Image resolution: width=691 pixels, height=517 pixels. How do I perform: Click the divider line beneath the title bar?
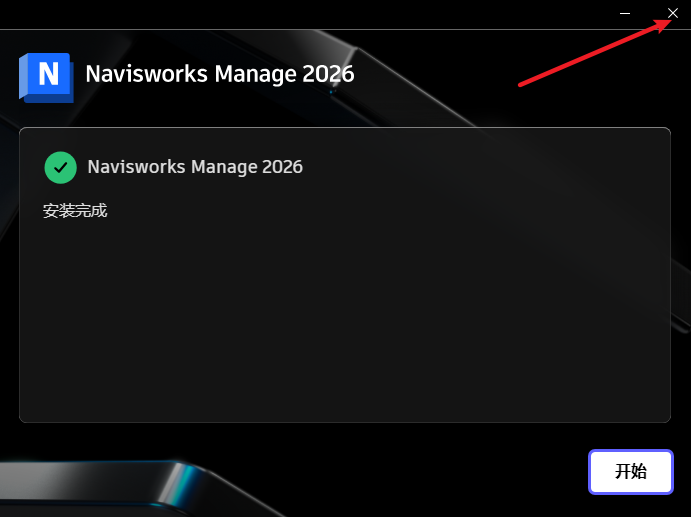coord(346,30)
